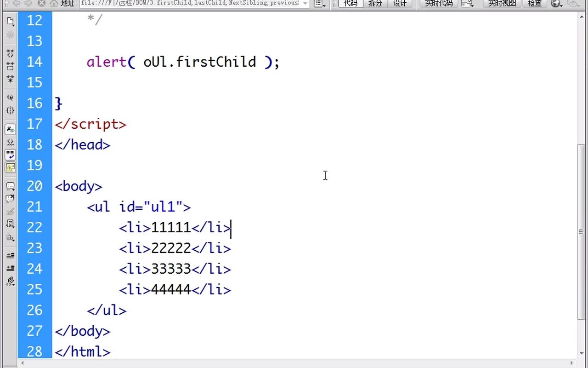Switch to 设计 (Design) view
Screen dimensions: 588x368
point(400,3)
